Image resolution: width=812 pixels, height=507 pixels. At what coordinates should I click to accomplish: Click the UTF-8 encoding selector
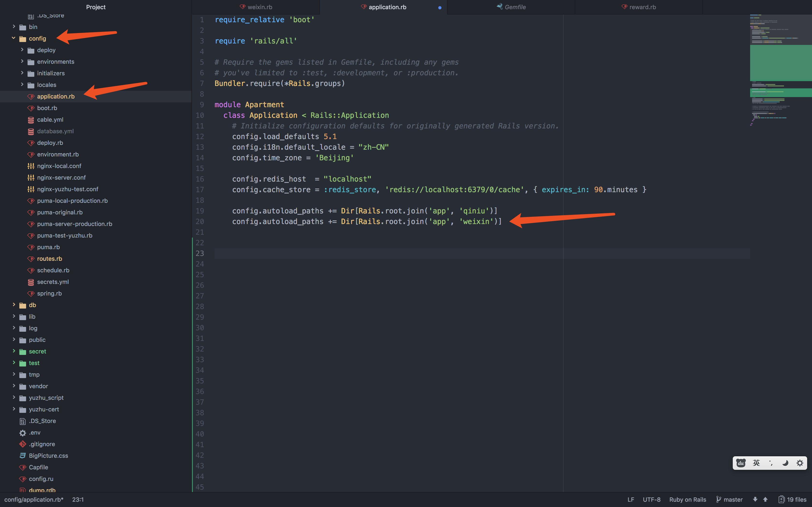pos(651,499)
